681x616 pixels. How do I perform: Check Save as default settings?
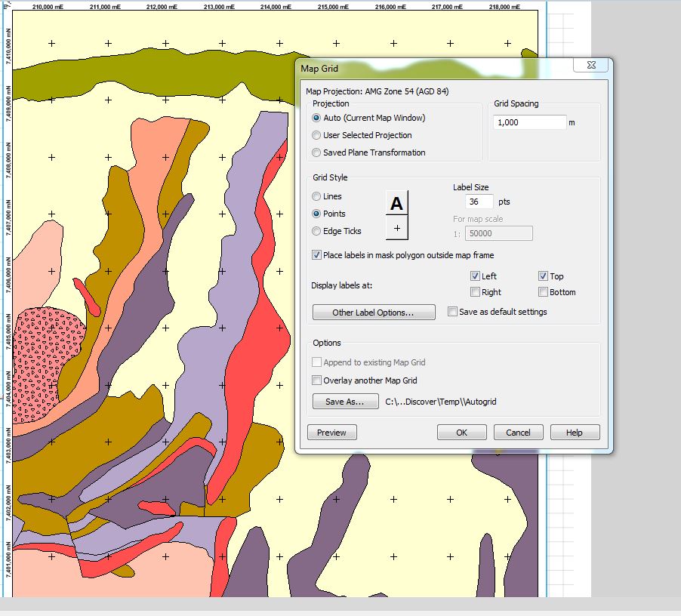click(x=452, y=312)
